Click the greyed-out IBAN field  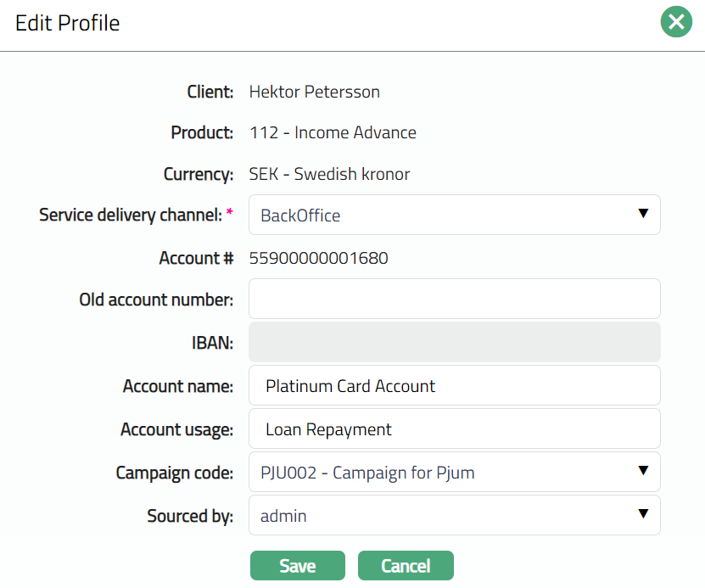click(454, 342)
